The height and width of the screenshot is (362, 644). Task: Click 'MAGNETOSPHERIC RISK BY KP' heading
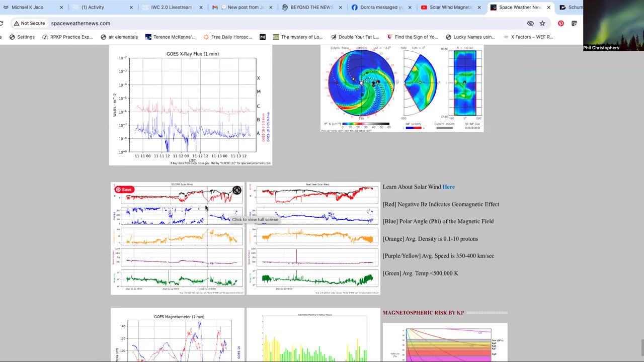(x=423, y=313)
